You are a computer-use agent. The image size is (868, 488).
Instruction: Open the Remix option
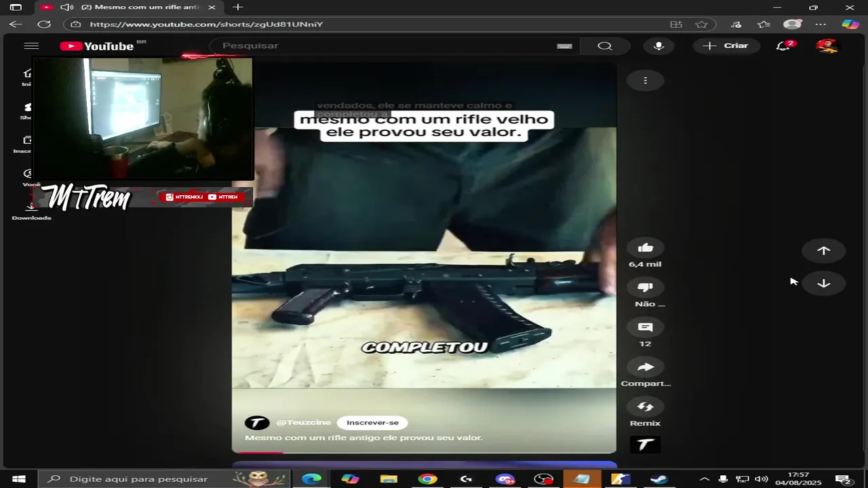pos(645,407)
